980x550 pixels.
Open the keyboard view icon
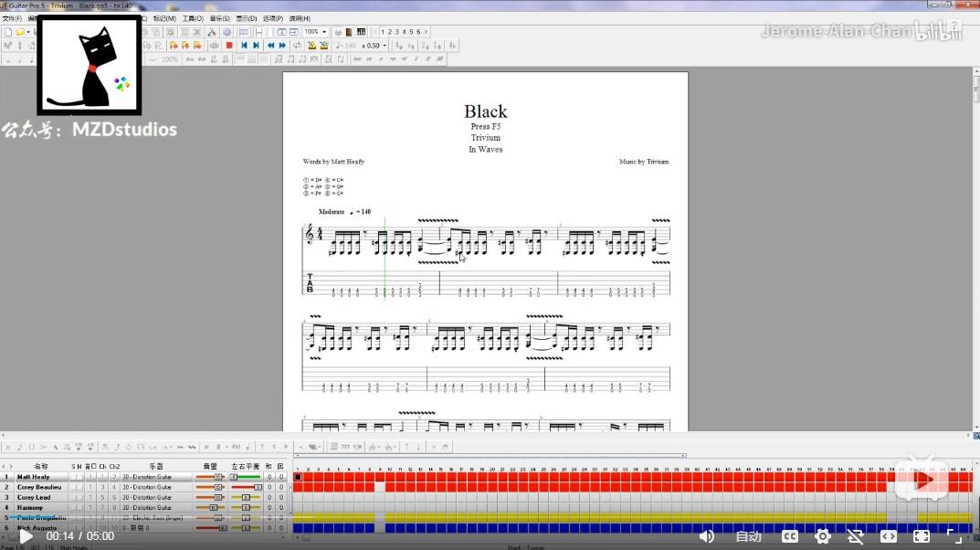[x=361, y=32]
